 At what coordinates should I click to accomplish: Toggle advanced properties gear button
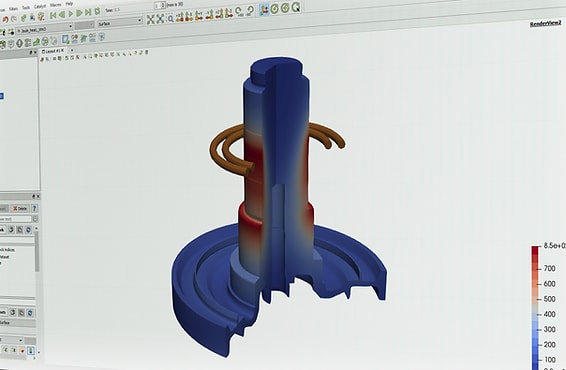(x=35, y=219)
